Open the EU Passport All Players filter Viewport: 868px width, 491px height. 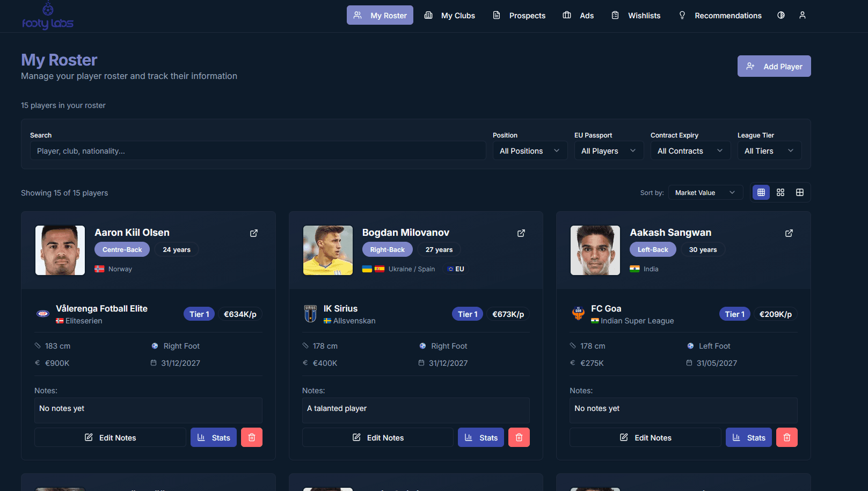(x=608, y=151)
